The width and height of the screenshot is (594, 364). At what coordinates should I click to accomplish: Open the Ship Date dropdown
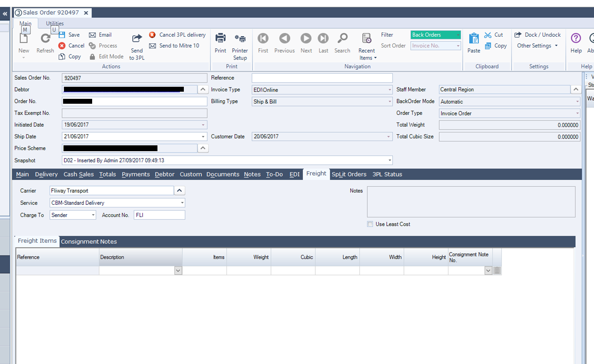(x=204, y=137)
